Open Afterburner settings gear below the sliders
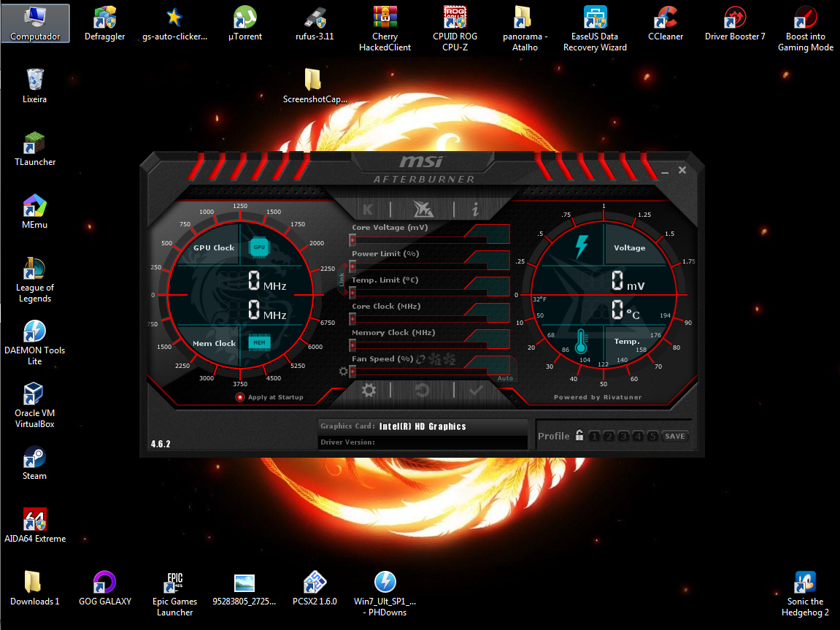The width and height of the screenshot is (840, 630). (369, 390)
